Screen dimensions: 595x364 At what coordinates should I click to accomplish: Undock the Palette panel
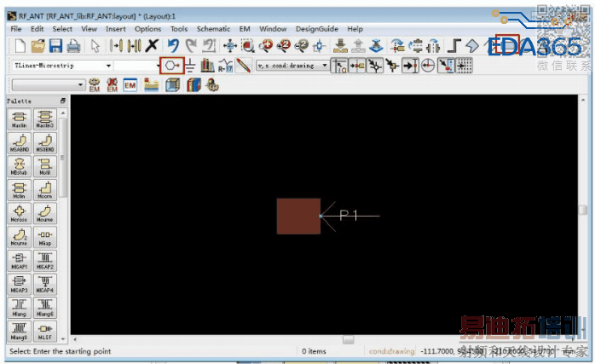(63, 101)
